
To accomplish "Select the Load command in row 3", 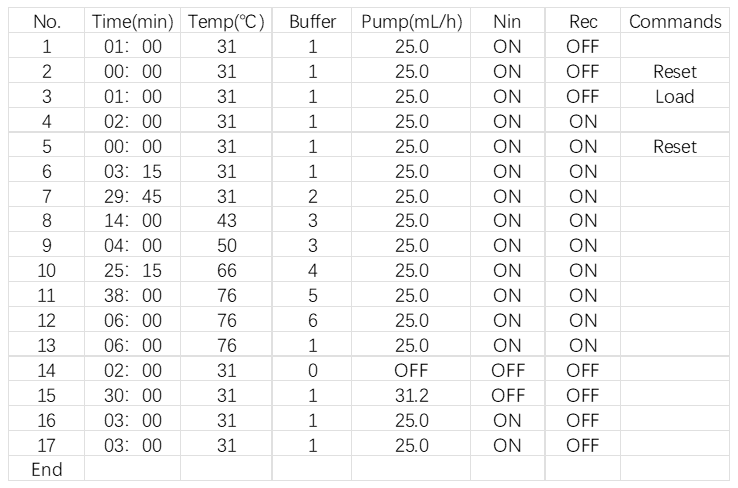I will (675, 96).
